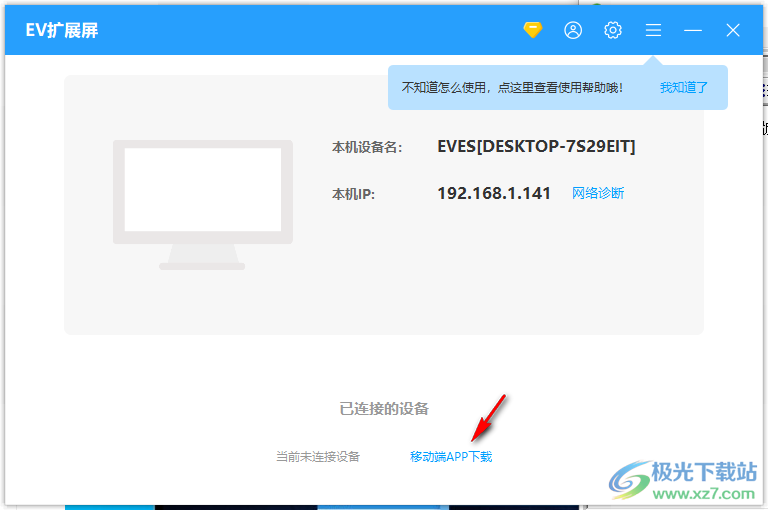Click the 网络诊断 network diagnosis link
Image resolution: width=768 pixels, height=510 pixels.
tap(598, 193)
